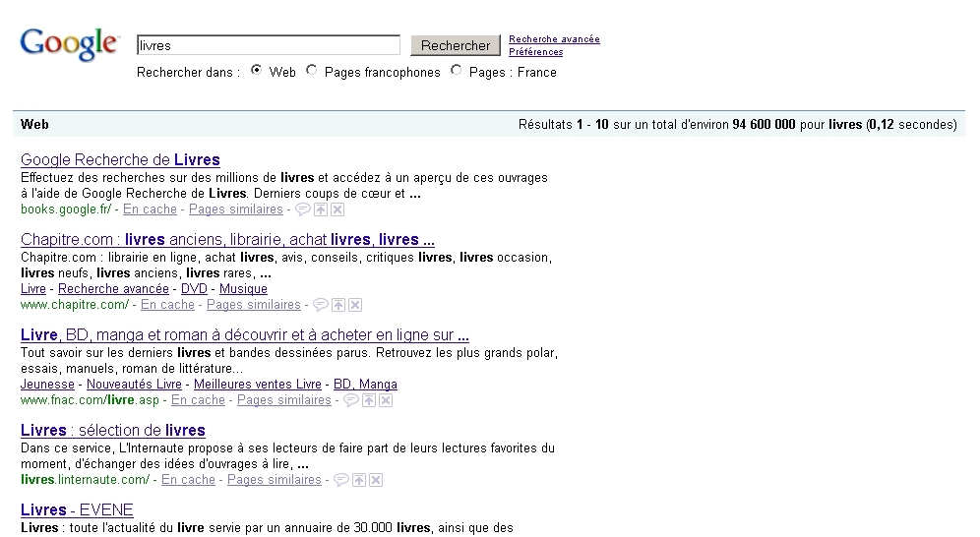Viewport: 980px width, 537px height.
Task: Open Chapitre's Recherche avancée sitelink
Action: [113, 288]
